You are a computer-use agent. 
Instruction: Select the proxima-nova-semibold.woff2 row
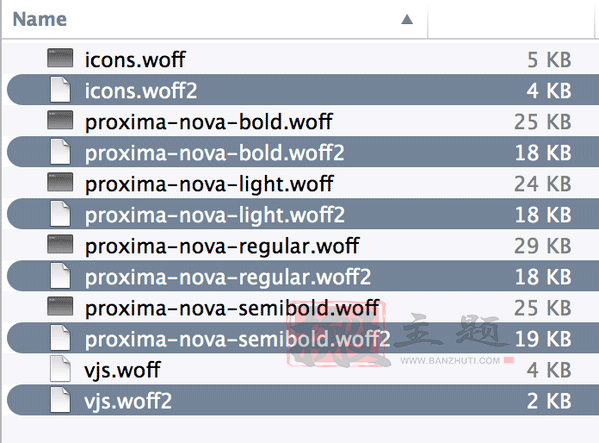303,338
